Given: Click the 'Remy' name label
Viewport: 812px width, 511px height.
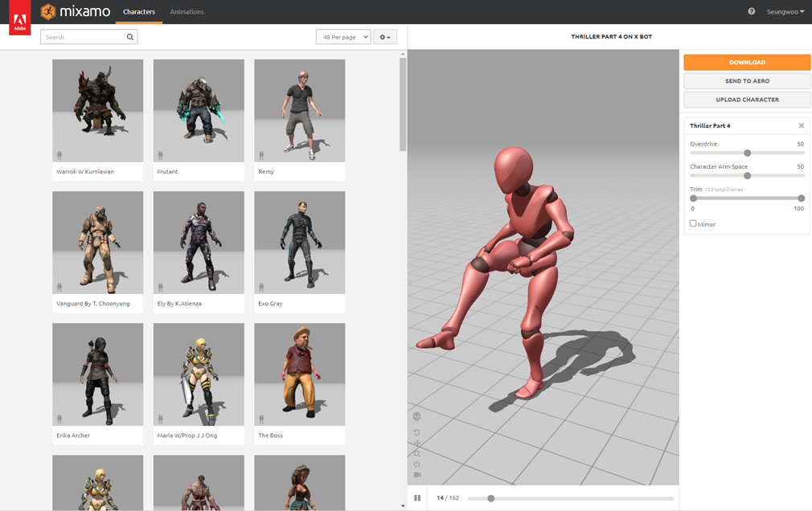Looking at the screenshot, I should click(266, 171).
